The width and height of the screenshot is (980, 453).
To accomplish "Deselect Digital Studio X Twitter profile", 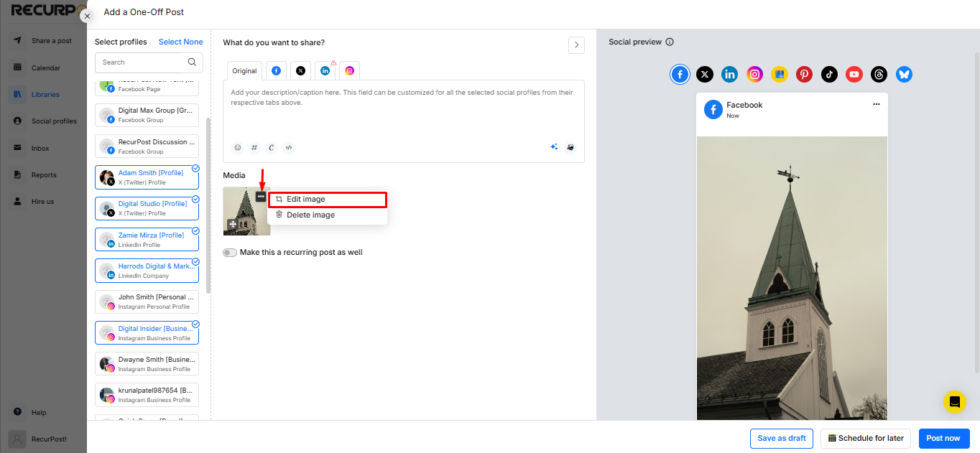I will point(147,208).
